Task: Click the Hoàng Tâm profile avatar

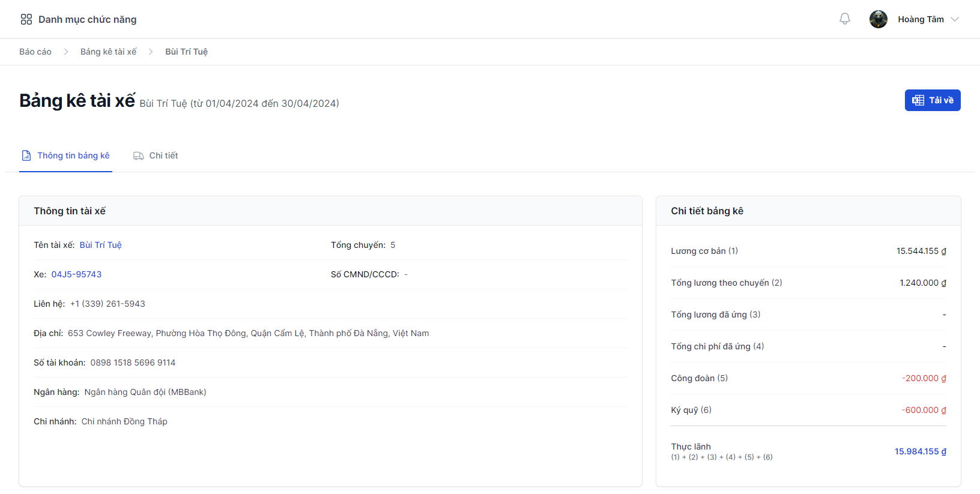Action: point(878,19)
